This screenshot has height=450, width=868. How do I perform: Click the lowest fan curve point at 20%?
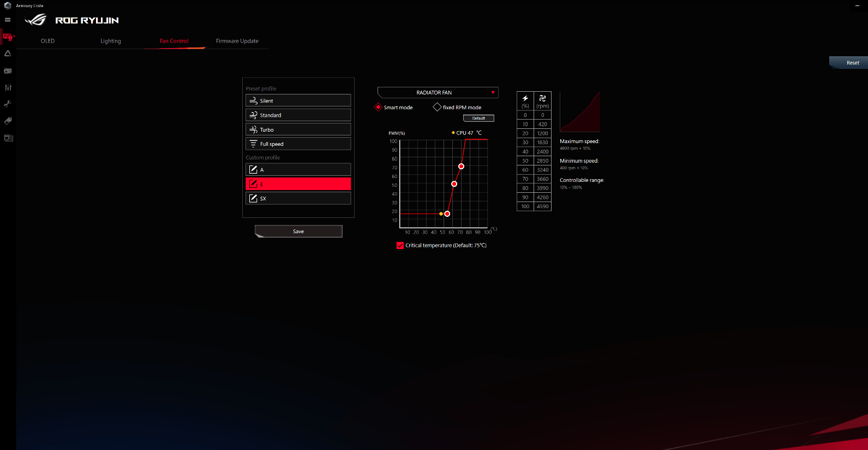click(447, 214)
